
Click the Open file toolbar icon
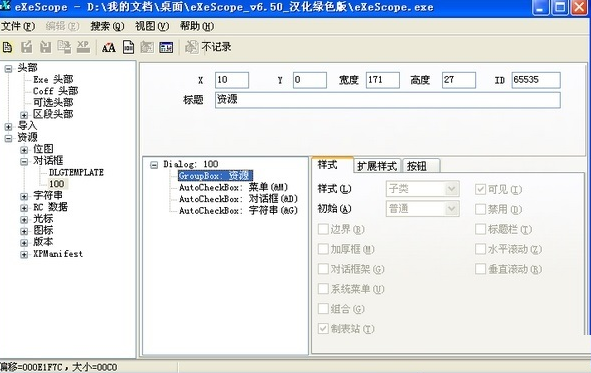[x=7, y=47]
